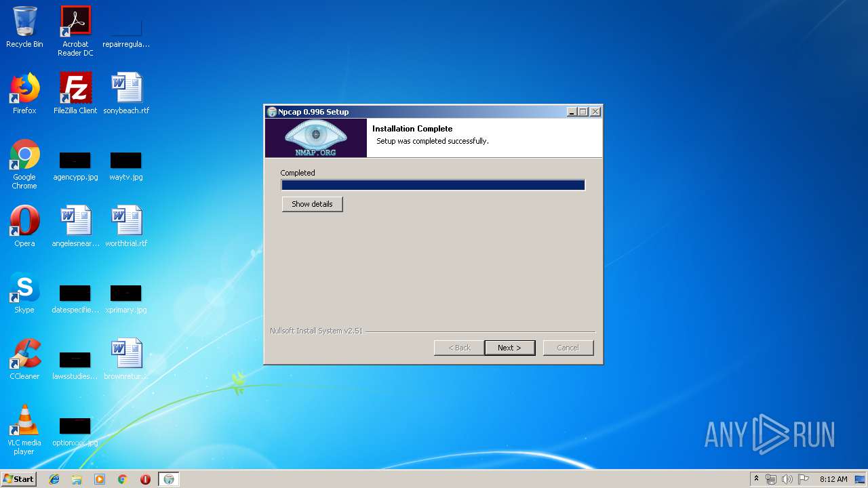Screen dimensions: 868x488
Task: Click the "Setup was completed successfully." text
Action: pos(433,141)
